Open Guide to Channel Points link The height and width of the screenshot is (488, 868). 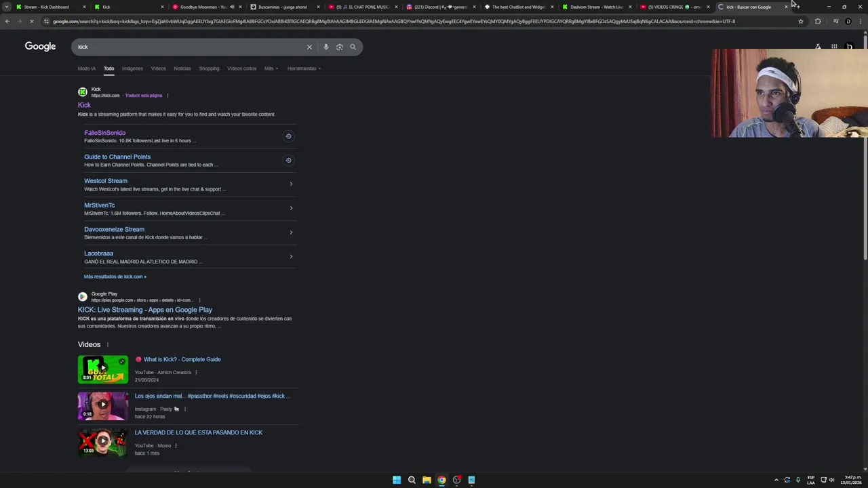tap(117, 157)
